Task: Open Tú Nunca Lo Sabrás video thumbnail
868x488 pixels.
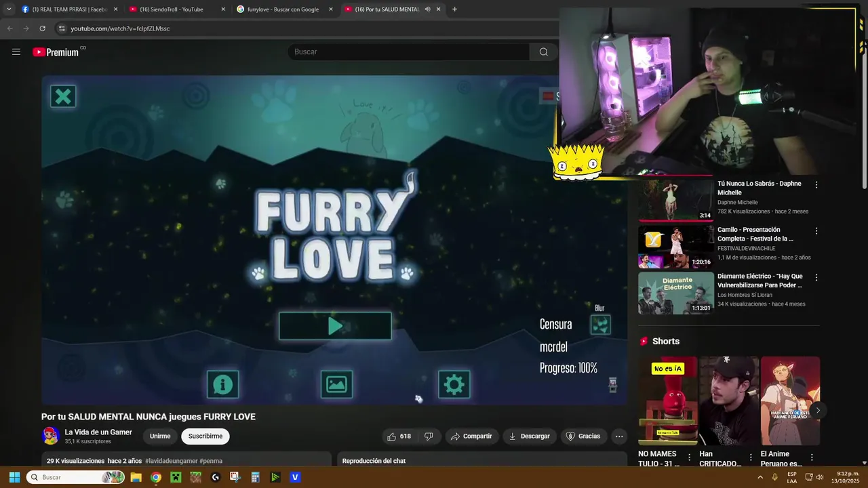Action: [x=675, y=200]
